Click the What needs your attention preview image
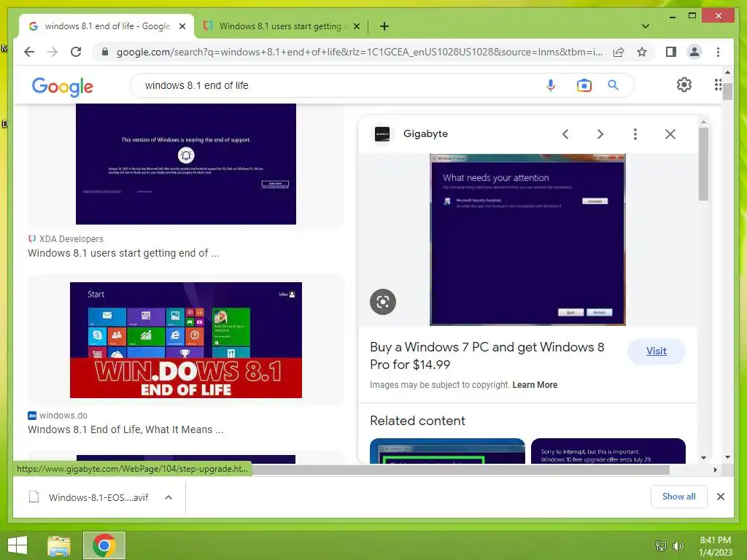The height and width of the screenshot is (560, 747). pyautogui.click(x=527, y=240)
